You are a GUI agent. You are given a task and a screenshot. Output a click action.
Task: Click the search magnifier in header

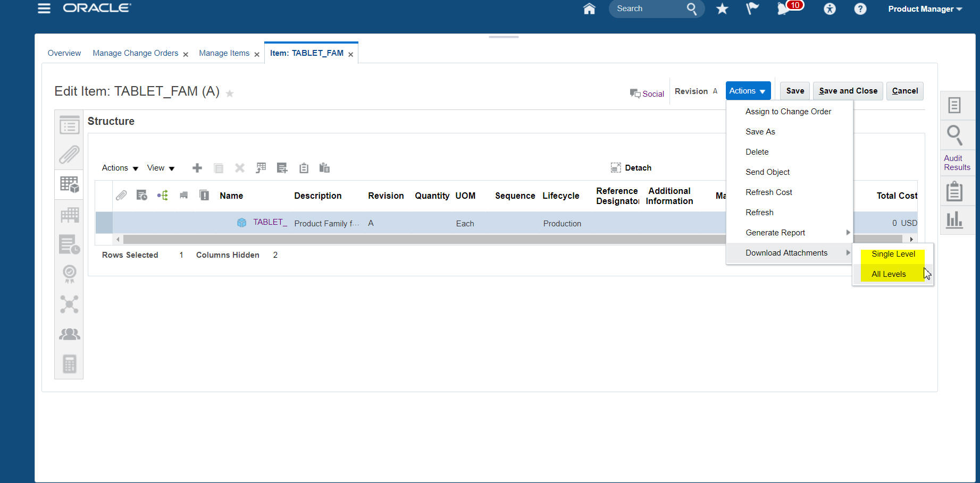point(691,9)
